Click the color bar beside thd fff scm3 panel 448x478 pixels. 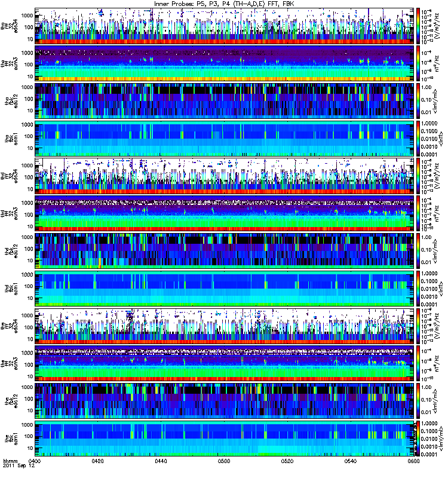418,214
